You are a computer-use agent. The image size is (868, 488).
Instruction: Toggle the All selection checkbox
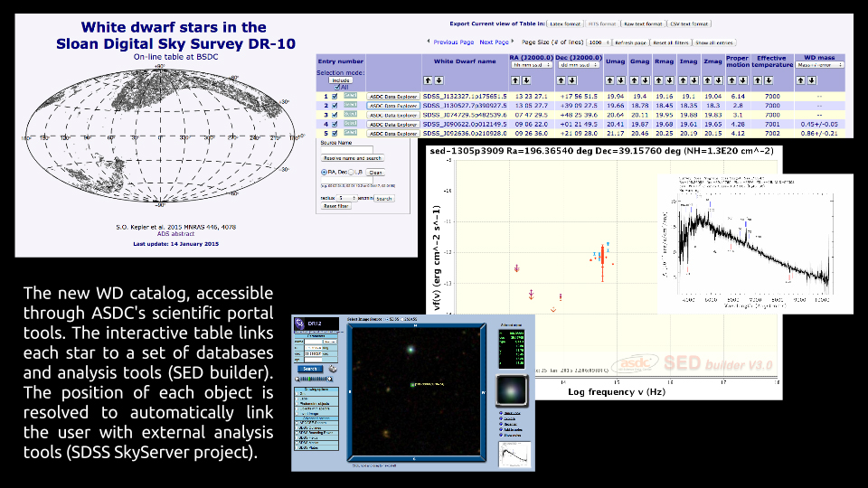337,88
